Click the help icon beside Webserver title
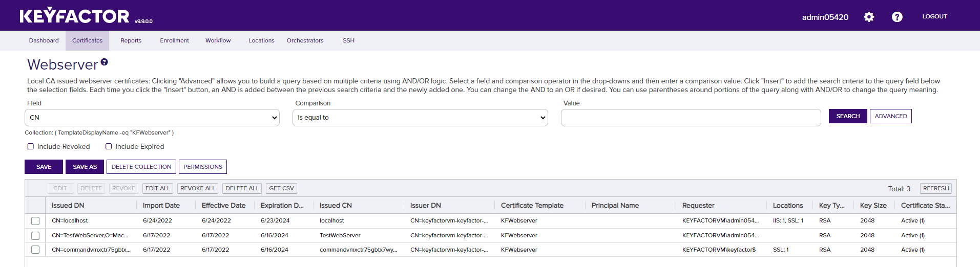980x267 pixels. point(105,62)
